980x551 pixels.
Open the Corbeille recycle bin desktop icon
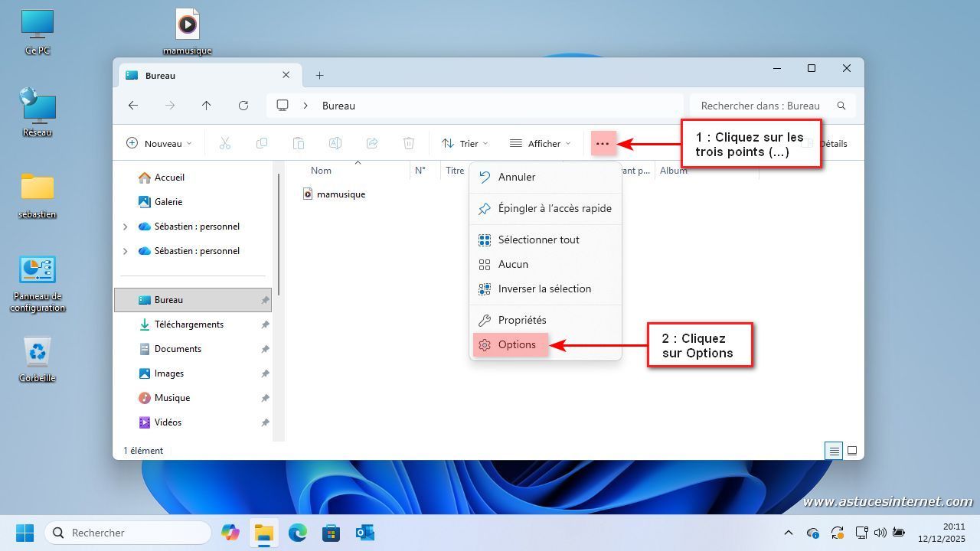tap(37, 358)
